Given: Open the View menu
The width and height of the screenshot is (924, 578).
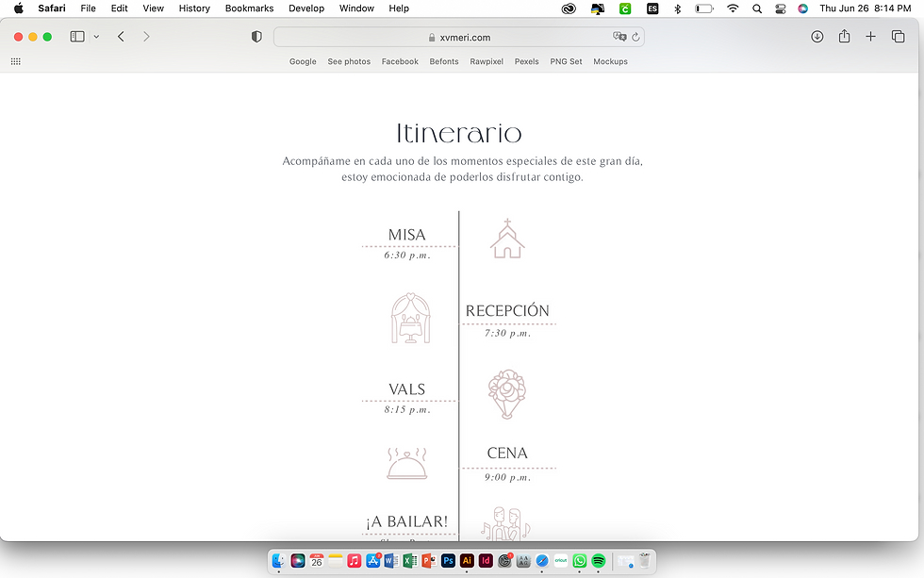Looking at the screenshot, I should click(153, 8).
